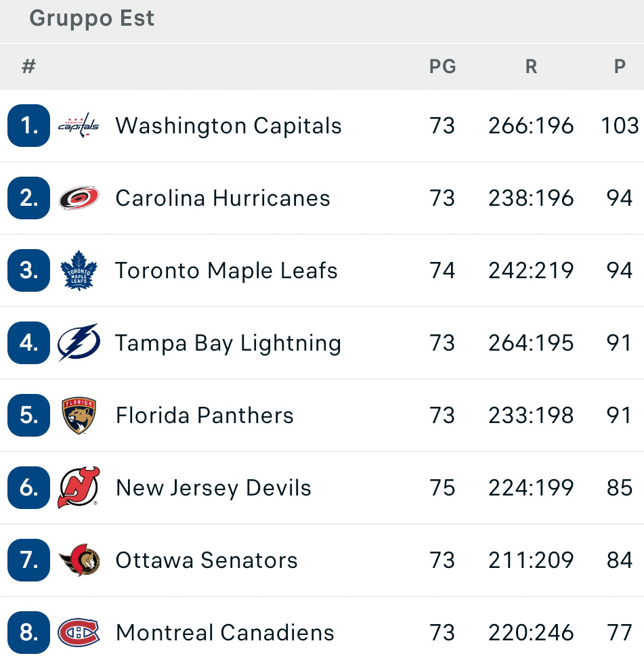Click rank badge number 6
Viewport: 644px width, 662px height.
(28, 487)
